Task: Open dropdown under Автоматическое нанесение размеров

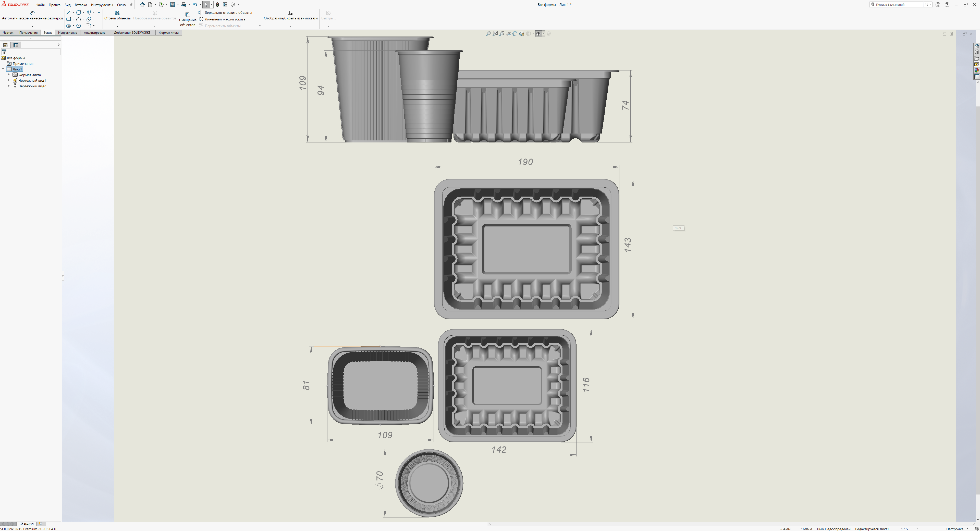Action: [32, 26]
